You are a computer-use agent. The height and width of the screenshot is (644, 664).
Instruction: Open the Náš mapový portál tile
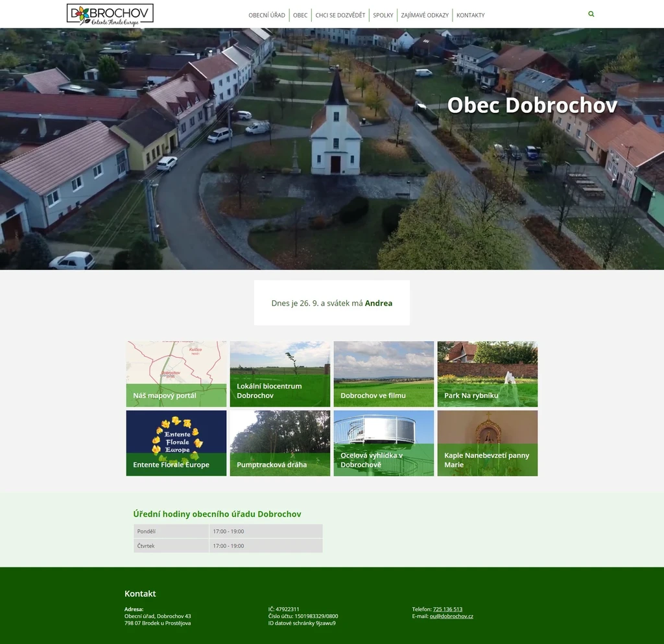(x=176, y=374)
